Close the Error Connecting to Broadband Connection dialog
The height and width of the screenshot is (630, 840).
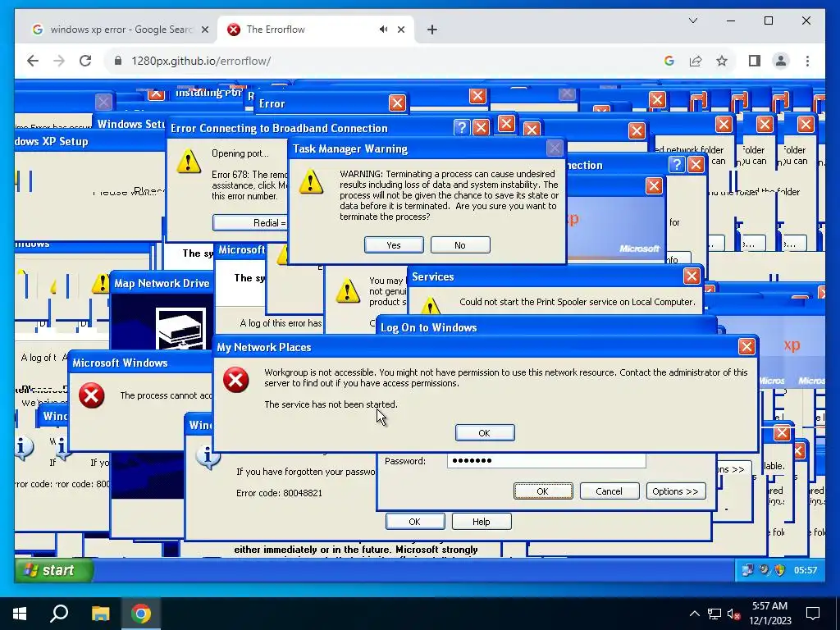[481, 127]
